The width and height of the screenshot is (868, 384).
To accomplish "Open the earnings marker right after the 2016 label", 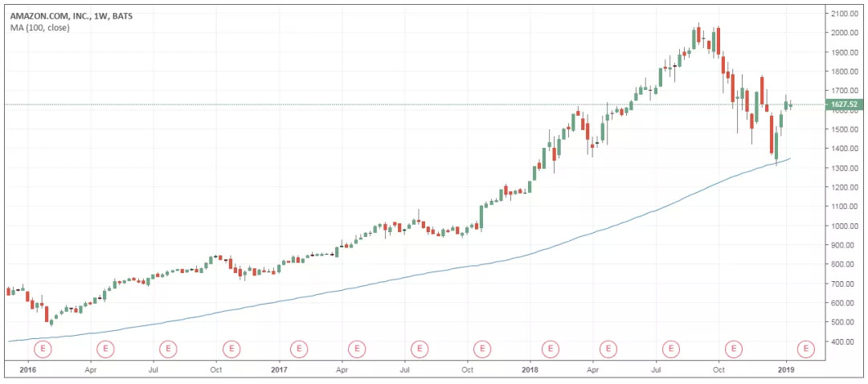I will (43, 349).
